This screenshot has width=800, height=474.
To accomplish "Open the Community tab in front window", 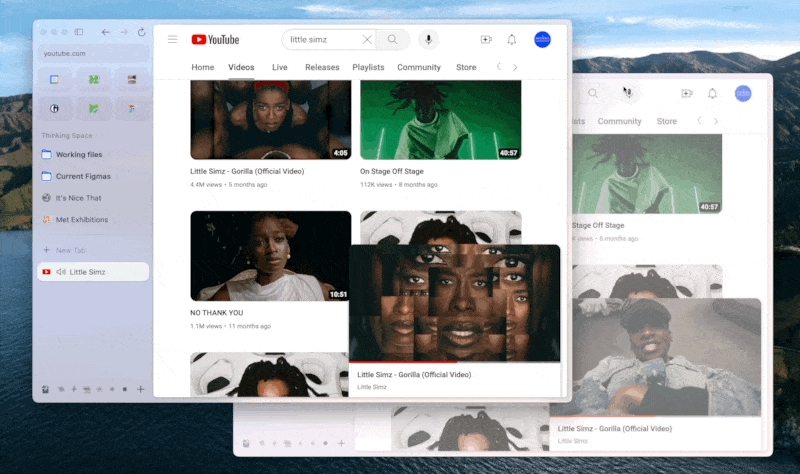I will pyautogui.click(x=419, y=67).
